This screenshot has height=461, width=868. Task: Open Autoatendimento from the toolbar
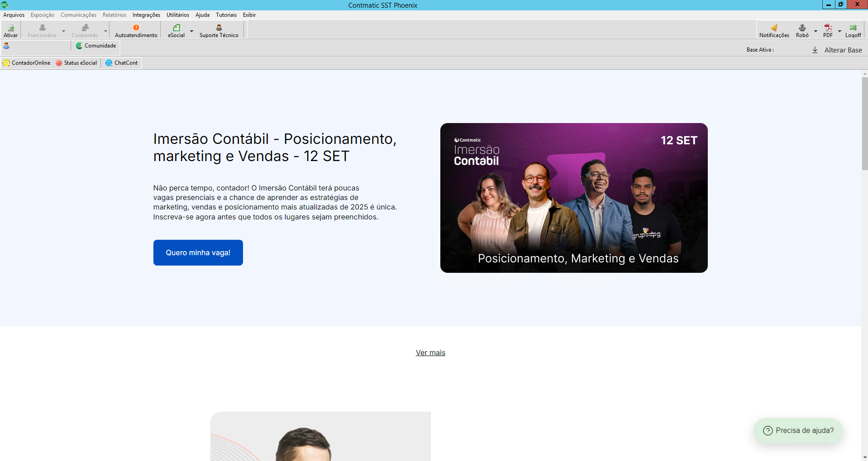pyautogui.click(x=136, y=30)
